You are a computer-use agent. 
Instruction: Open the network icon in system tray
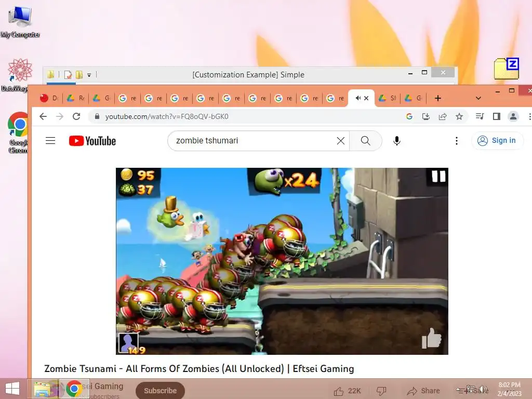470,389
